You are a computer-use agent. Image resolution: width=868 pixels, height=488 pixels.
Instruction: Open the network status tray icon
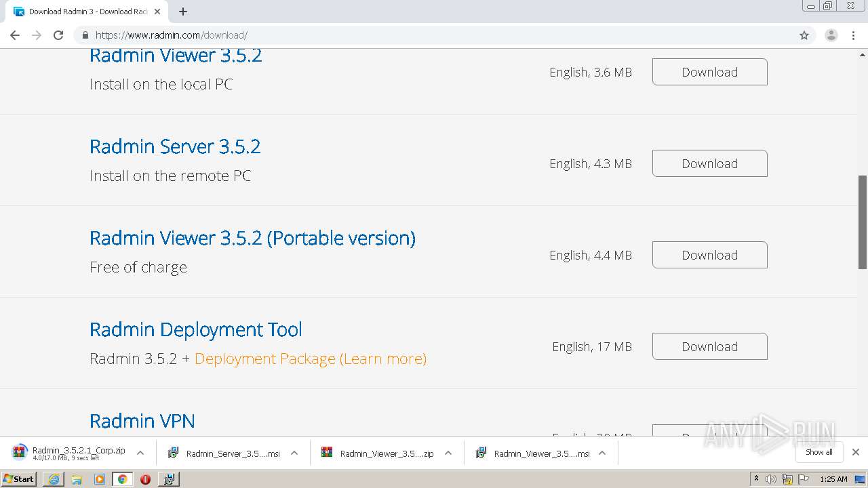tap(787, 479)
